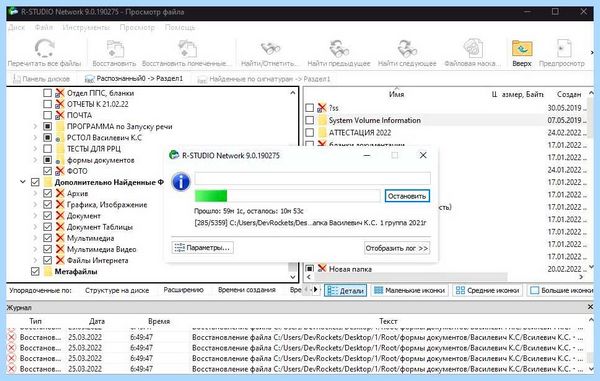The height and width of the screenshot is (381, 600).
Task: Toggle the ТЕСТЫ ДЛЯ РРЦ checkbox
Action: point(47,148)
